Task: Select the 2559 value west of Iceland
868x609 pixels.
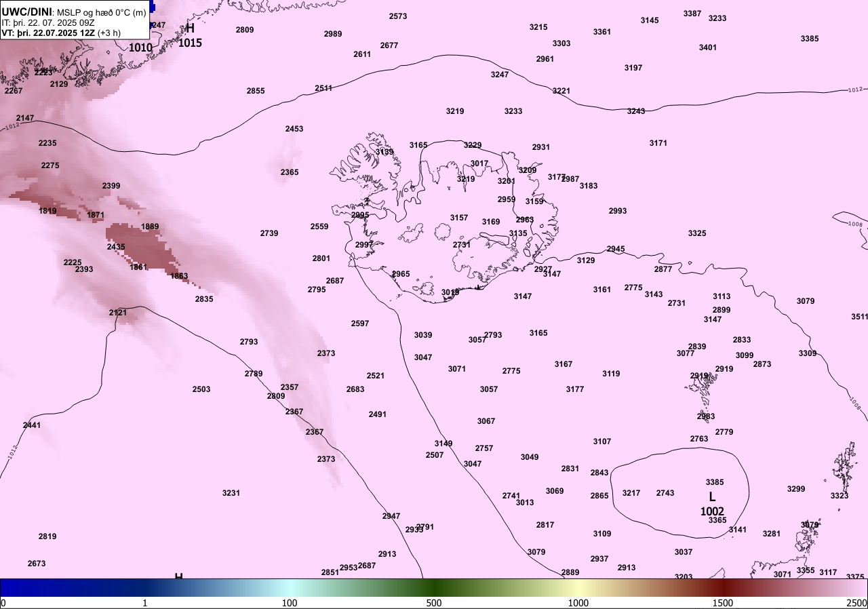Action: pos(319,227)
